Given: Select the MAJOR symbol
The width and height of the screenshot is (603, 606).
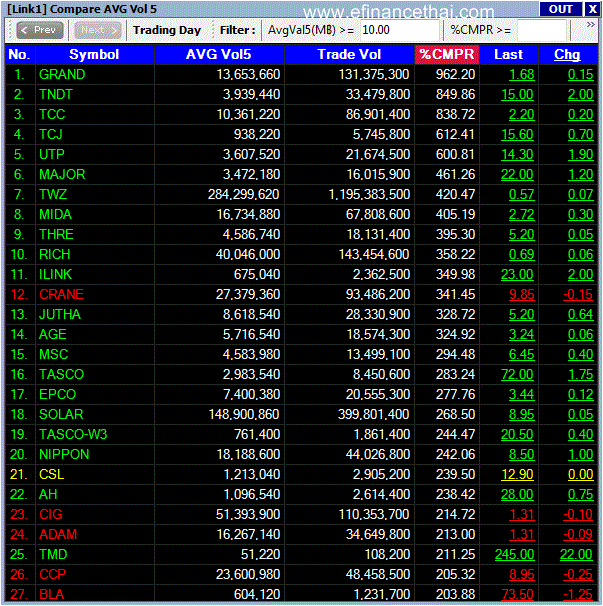Looking at the screenshot, I should coord(62,175).
